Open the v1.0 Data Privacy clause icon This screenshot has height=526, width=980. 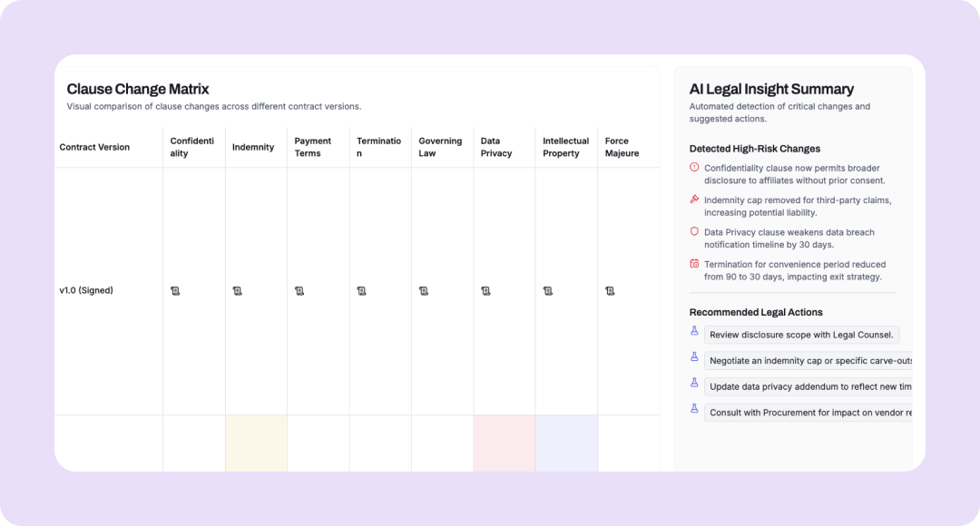coord(485,291)
